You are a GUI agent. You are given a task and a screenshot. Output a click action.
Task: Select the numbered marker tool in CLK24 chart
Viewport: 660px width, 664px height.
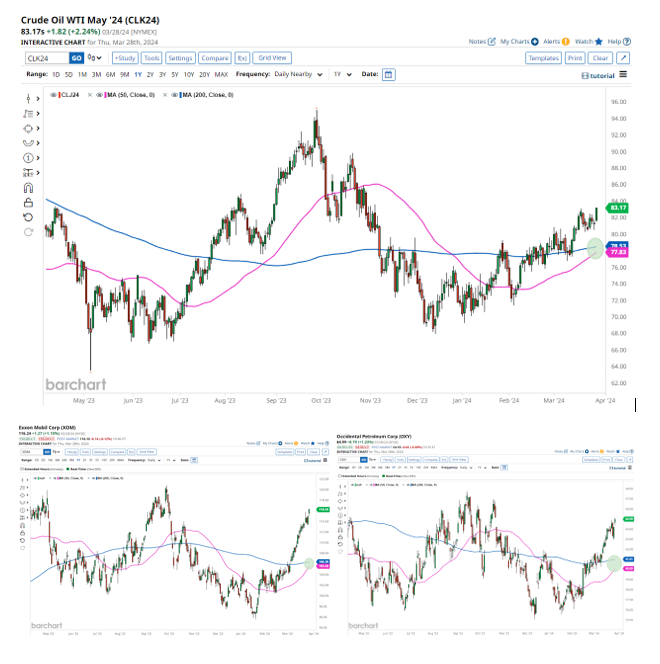pyautogui.click(x=28, y=158)
